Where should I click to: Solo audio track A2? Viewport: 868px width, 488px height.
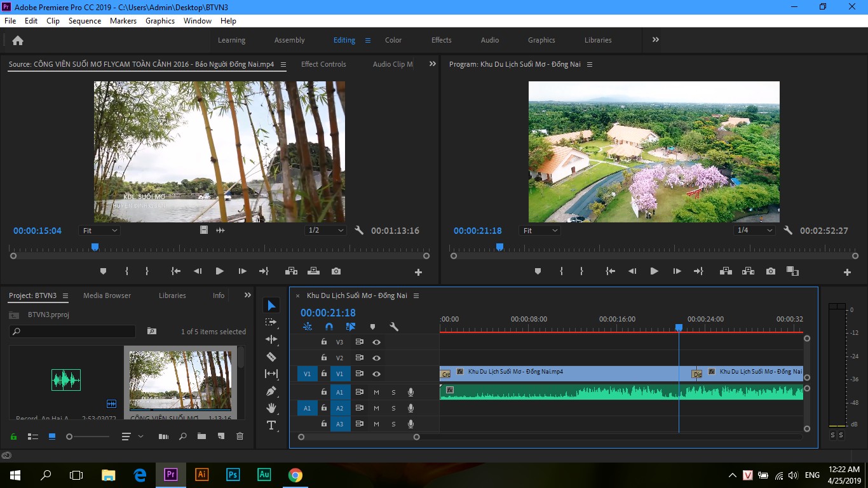pos(393,408)
